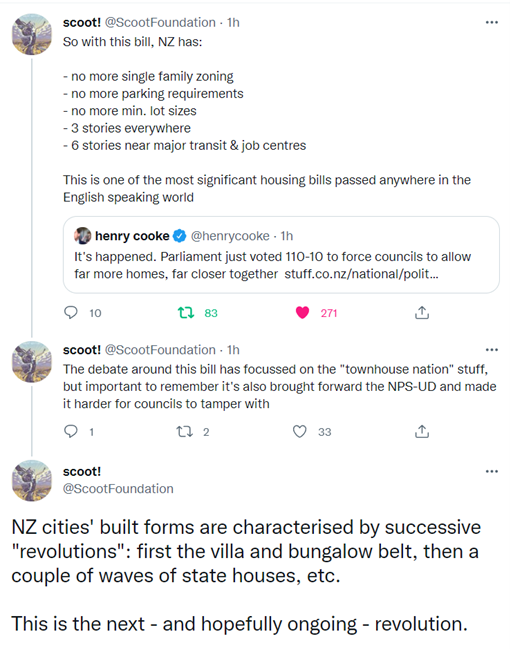Image resolution: width=510 pixels, height=649 pixels.
Task: Open @henrycooke profile handle
Action: click(230, 236)
